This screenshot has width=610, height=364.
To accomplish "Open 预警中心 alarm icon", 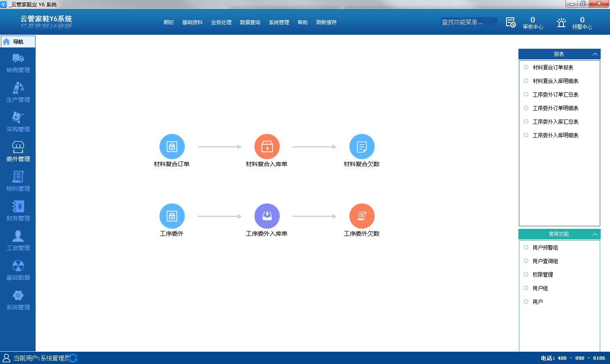I will [x=561, y=22].
